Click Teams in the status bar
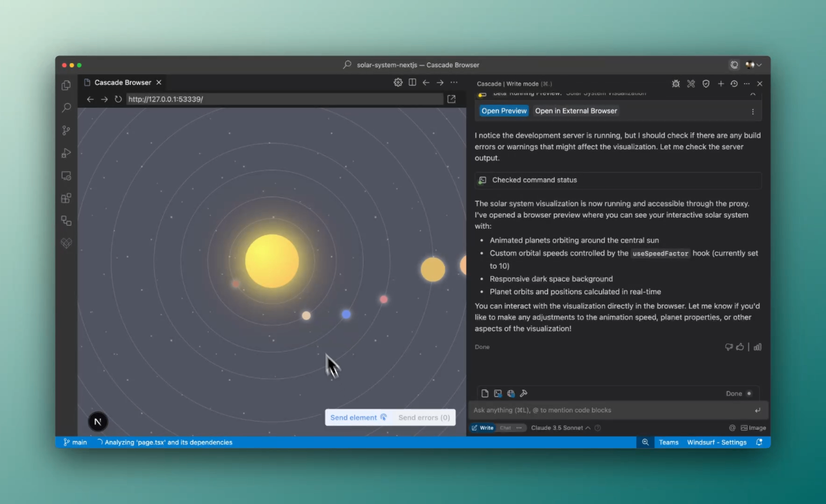 pyautogui.click(x=668, y=442)
